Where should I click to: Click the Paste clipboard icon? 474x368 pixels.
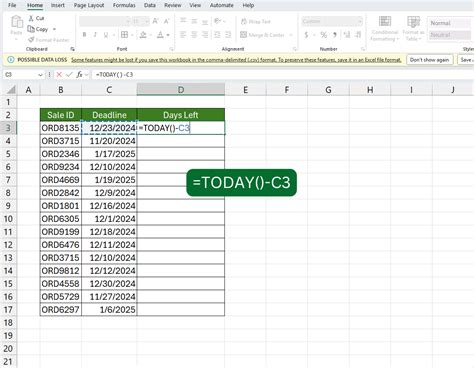point(16,22)
